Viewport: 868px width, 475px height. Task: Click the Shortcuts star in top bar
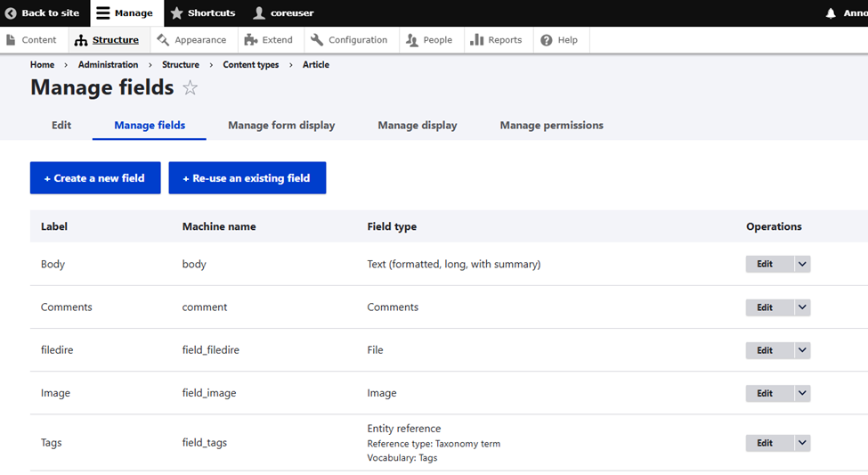[177, 13]
